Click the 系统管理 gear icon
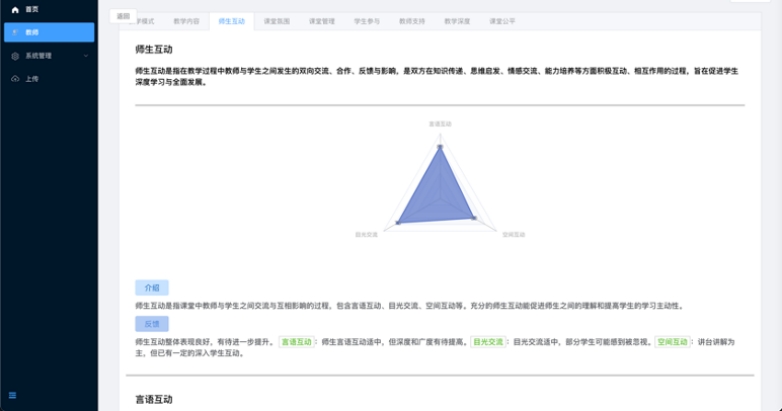The image size is (782, 411). (15, 56)
